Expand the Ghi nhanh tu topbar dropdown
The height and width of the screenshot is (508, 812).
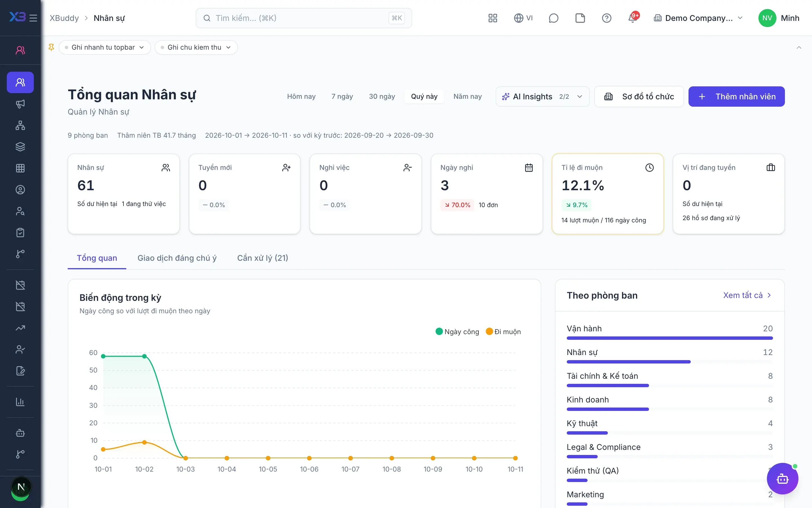click(x=105, y=47)
